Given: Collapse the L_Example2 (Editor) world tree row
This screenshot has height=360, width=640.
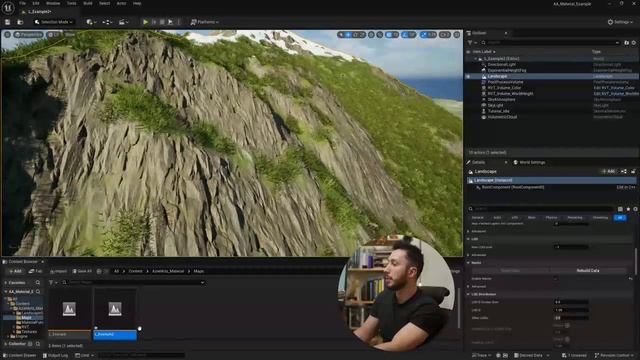Looking at the screenshot, I should (476, 59).
